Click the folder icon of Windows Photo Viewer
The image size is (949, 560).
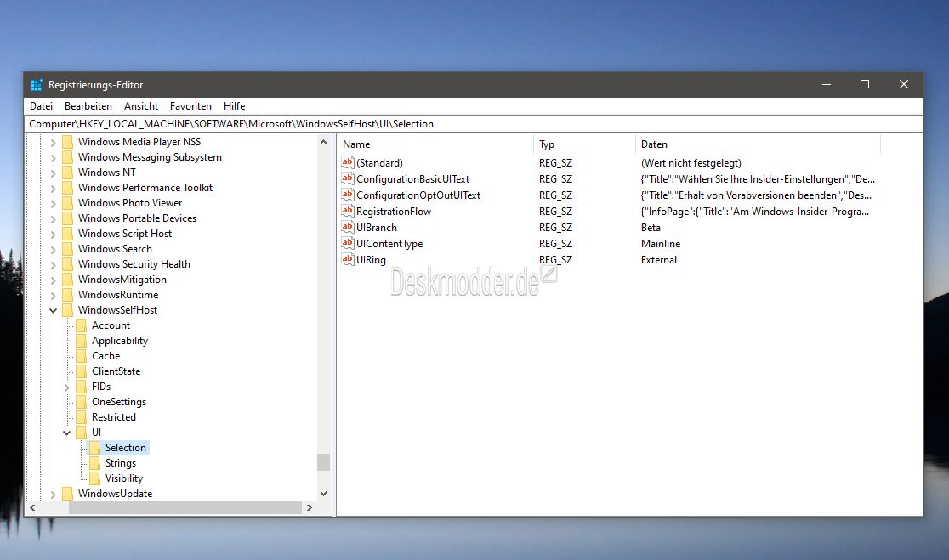coord(68,202)
